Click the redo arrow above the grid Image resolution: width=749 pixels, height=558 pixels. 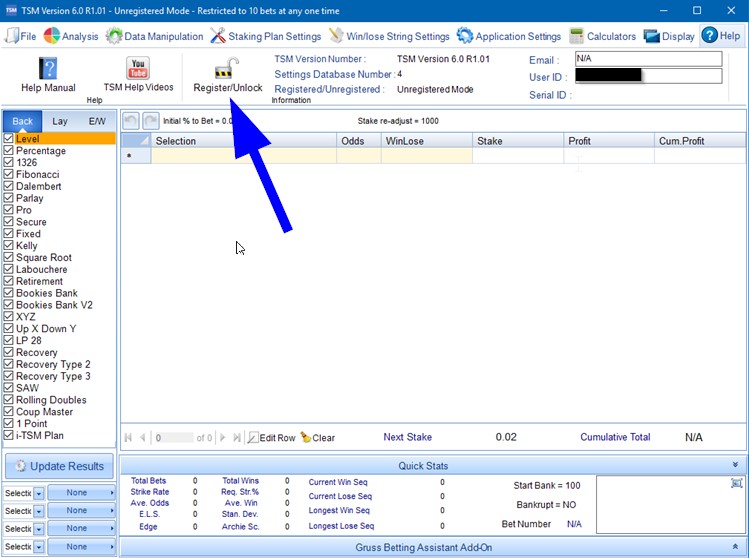click(150, 121)
